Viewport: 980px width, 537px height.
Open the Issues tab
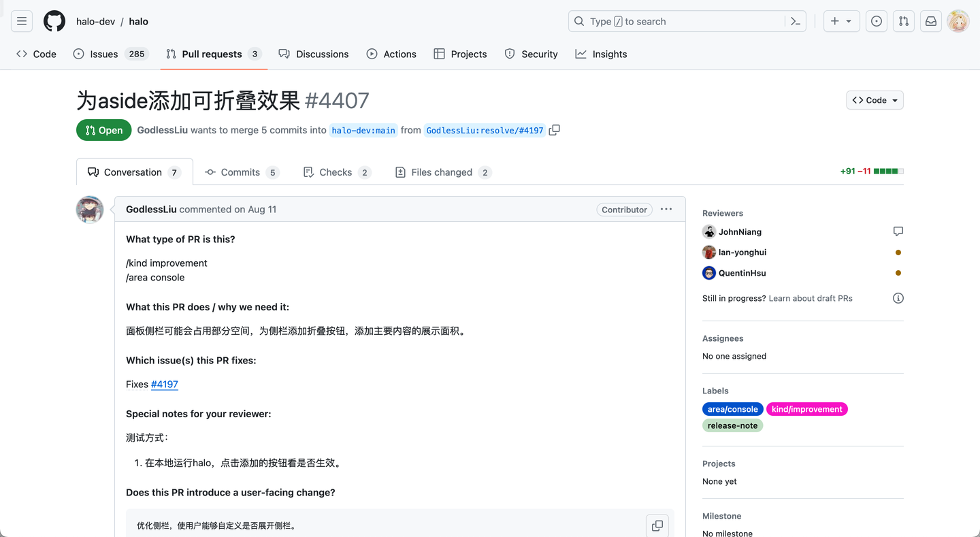pyautogui.click(x=110, y=54)
